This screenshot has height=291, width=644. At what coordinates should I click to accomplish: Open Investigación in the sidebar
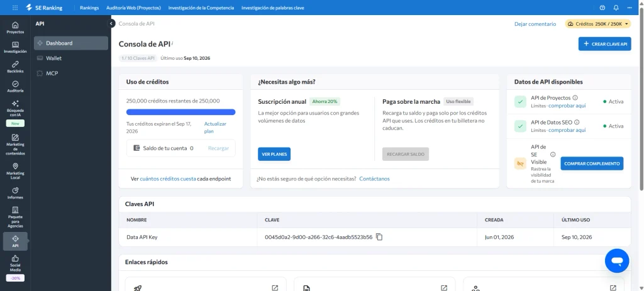click(x=15, y=47)
